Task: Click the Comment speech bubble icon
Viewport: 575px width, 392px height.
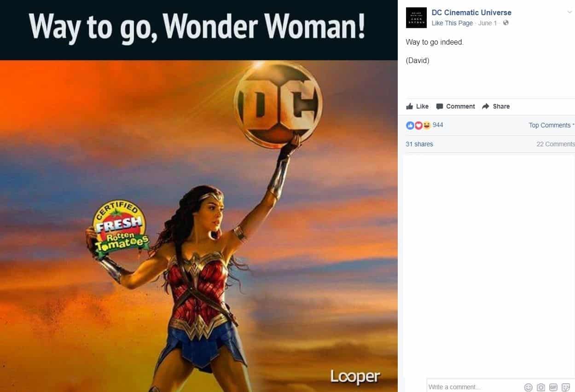Action: click(440, 106)
